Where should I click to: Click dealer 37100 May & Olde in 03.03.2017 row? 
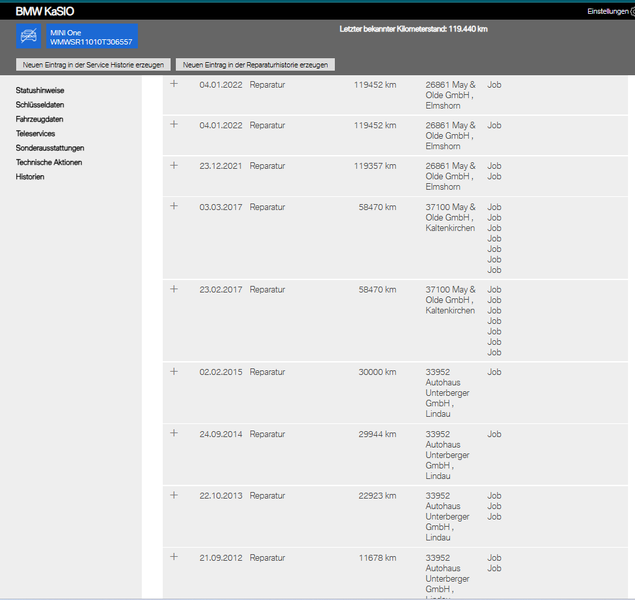click(450, 217)
